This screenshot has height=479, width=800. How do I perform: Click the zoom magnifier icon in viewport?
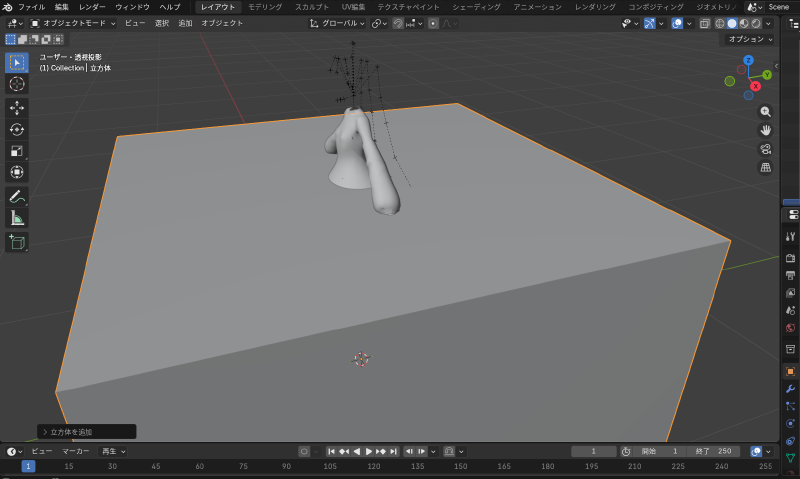click(x=766, y=112)
